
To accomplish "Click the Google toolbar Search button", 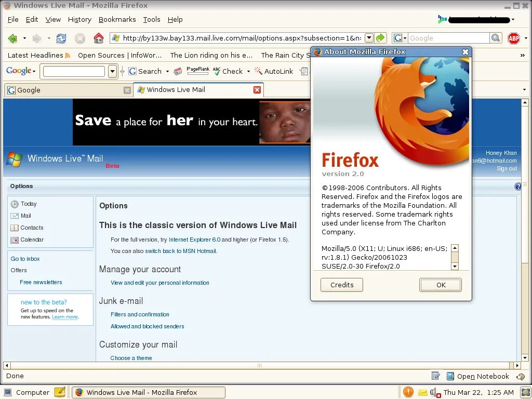I will tap(145, 71).
